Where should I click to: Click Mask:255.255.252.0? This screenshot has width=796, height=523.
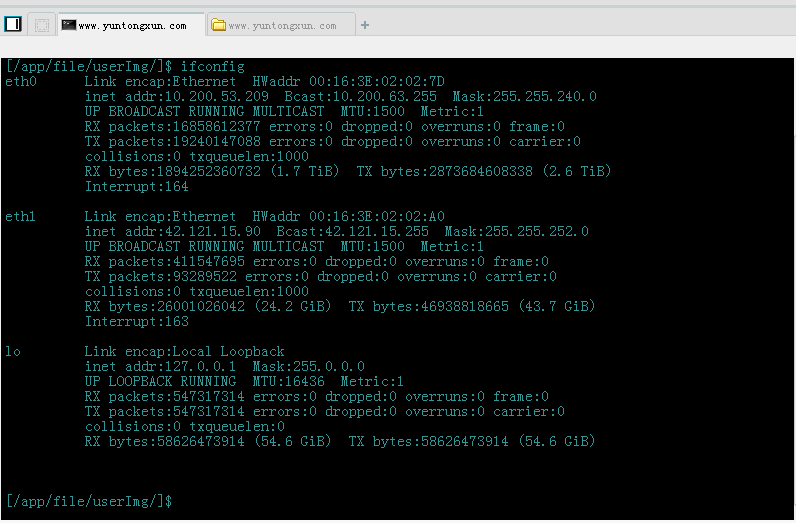(x=516, y=232)
